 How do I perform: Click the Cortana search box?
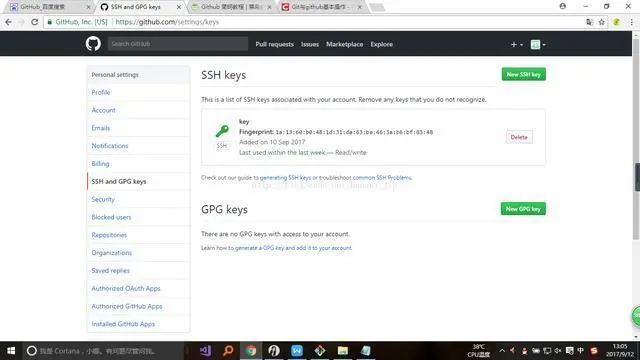[103, 351]
